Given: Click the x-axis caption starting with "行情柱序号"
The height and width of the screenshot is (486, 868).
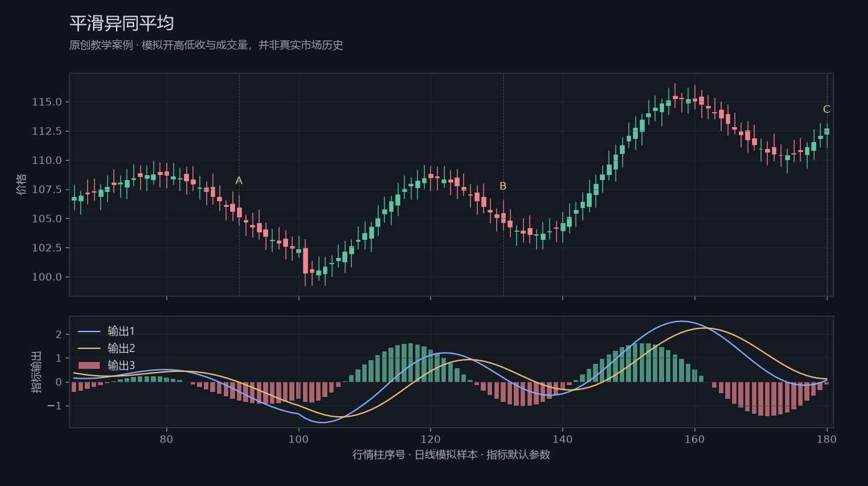Looking at the screenshot, I should click(x=451, y=455).
